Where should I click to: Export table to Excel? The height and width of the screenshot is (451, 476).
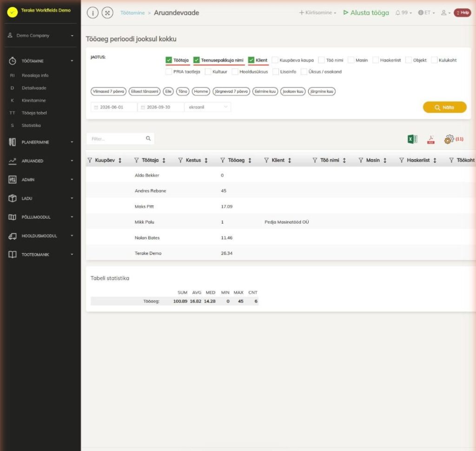click(x=412, y=139)
